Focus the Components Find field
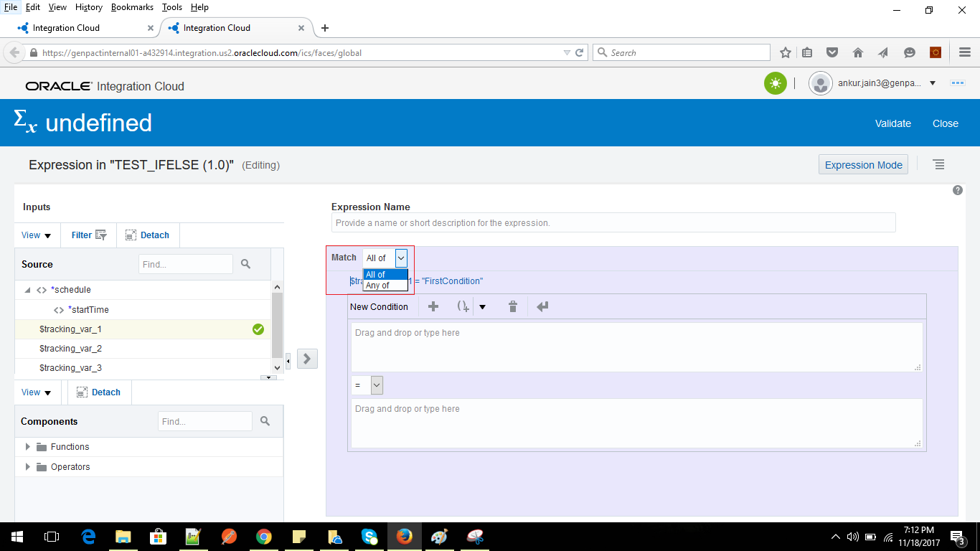 tap(205, 421)
